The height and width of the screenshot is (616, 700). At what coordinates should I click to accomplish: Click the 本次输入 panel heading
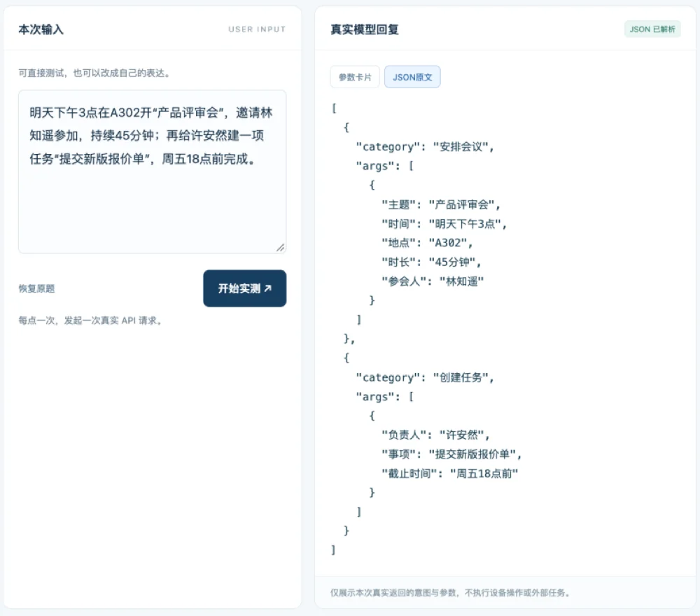41,29
